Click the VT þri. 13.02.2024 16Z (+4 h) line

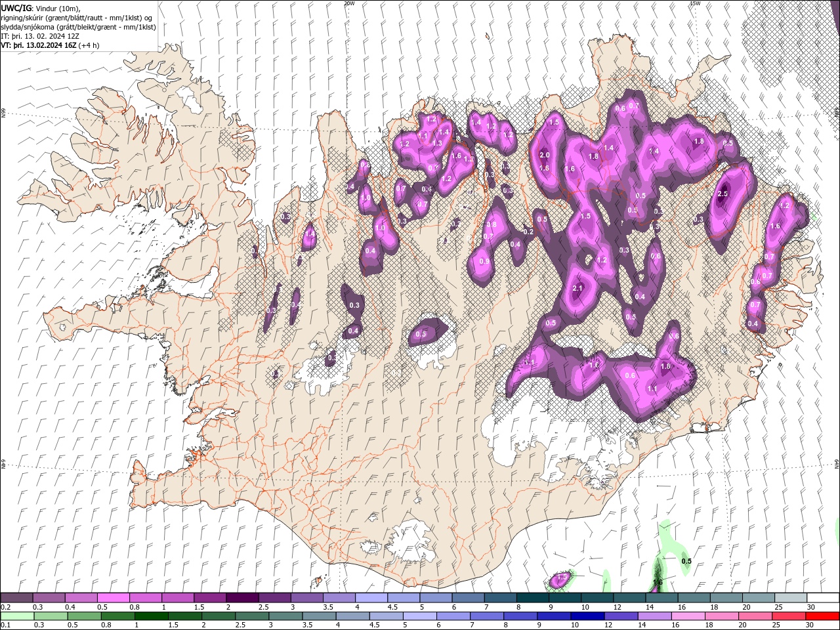point(51,45)
